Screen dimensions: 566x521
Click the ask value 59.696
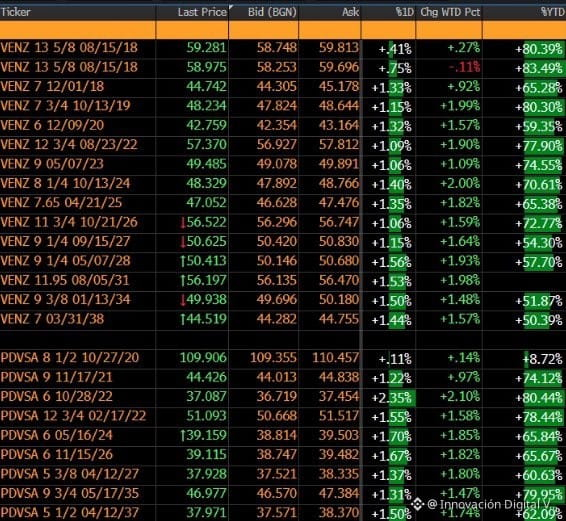coord(339,67)
